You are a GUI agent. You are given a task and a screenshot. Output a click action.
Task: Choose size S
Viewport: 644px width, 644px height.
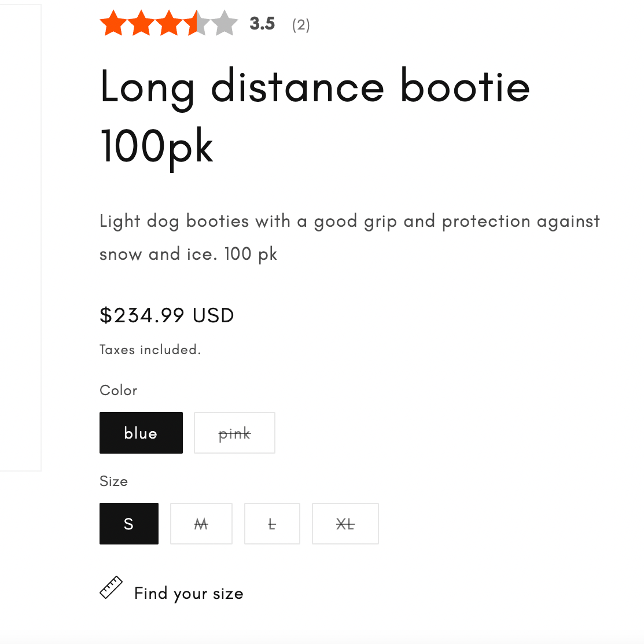[x=129, y=524]
